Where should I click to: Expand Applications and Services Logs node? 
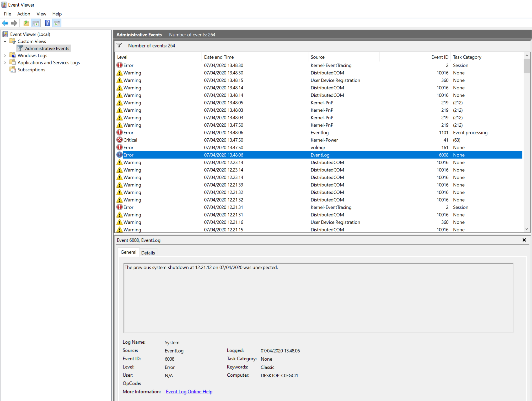(x=5, y=62)
